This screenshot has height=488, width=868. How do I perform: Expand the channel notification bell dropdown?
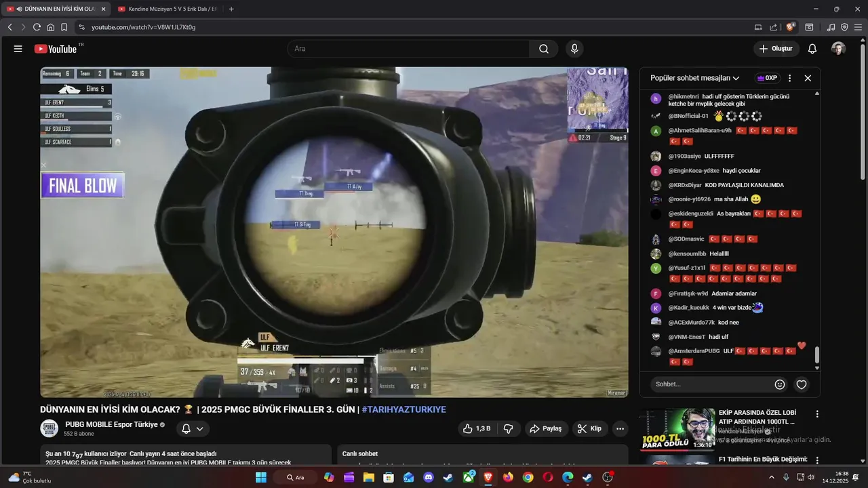click(193, 428)
